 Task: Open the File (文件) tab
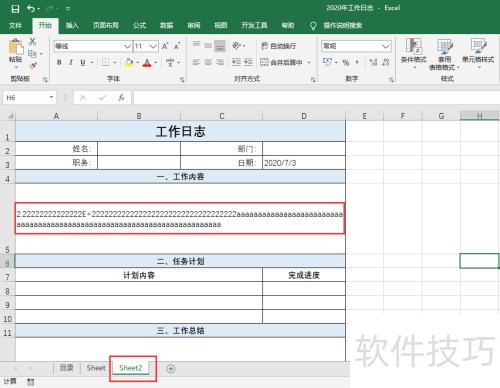15,26
